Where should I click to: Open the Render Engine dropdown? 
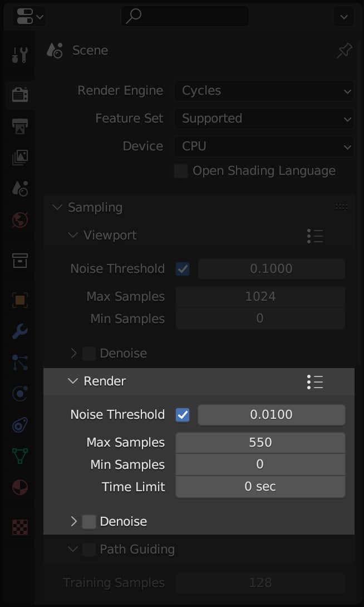click(264, 91)
